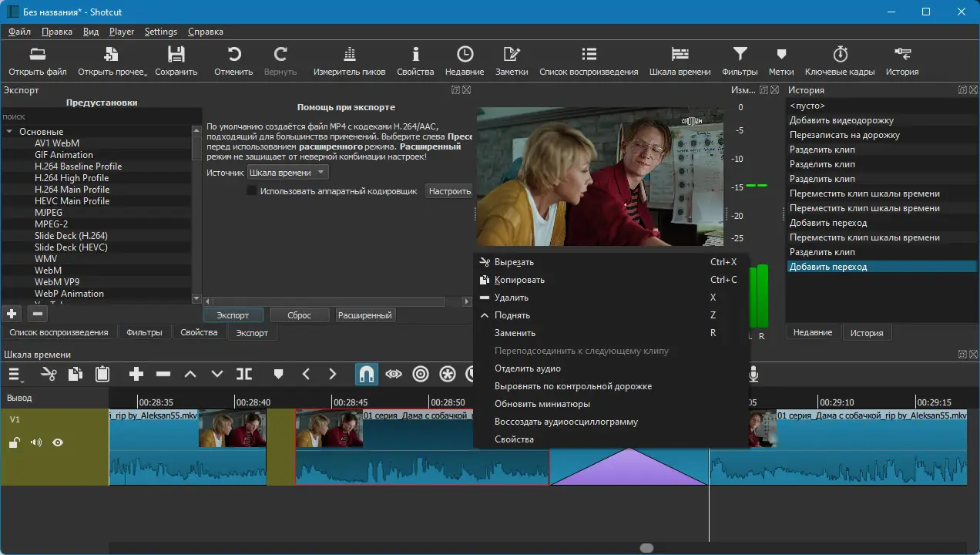
Task: Open the Источник source dropdown
Action: 288,173
